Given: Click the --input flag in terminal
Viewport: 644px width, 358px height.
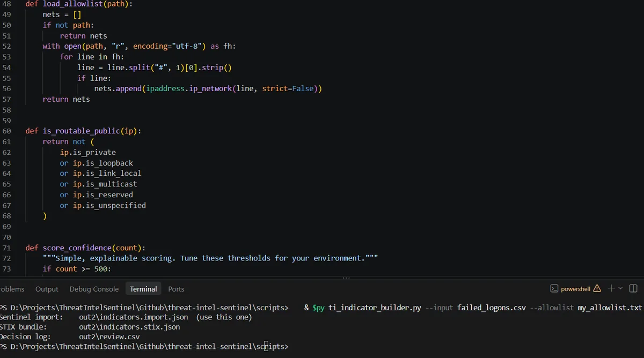Looking at the screenshot, I should point(439,308).
